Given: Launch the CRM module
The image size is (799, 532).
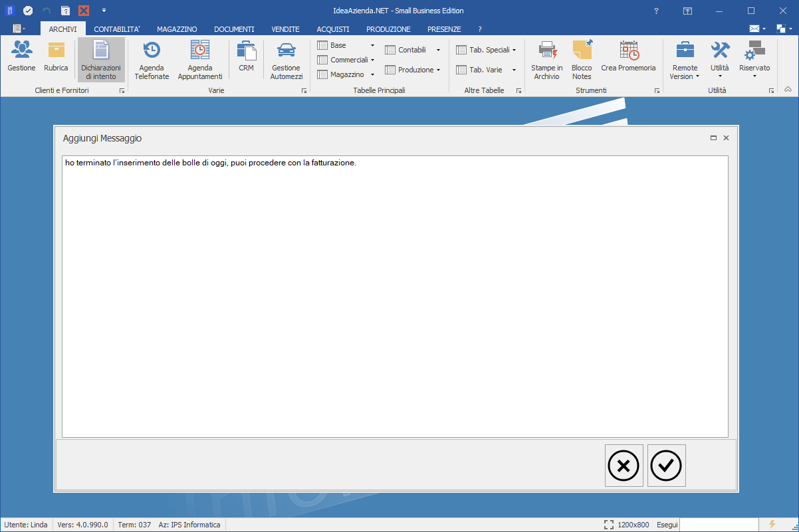Looking at the screenshot, I should (246, 56).
